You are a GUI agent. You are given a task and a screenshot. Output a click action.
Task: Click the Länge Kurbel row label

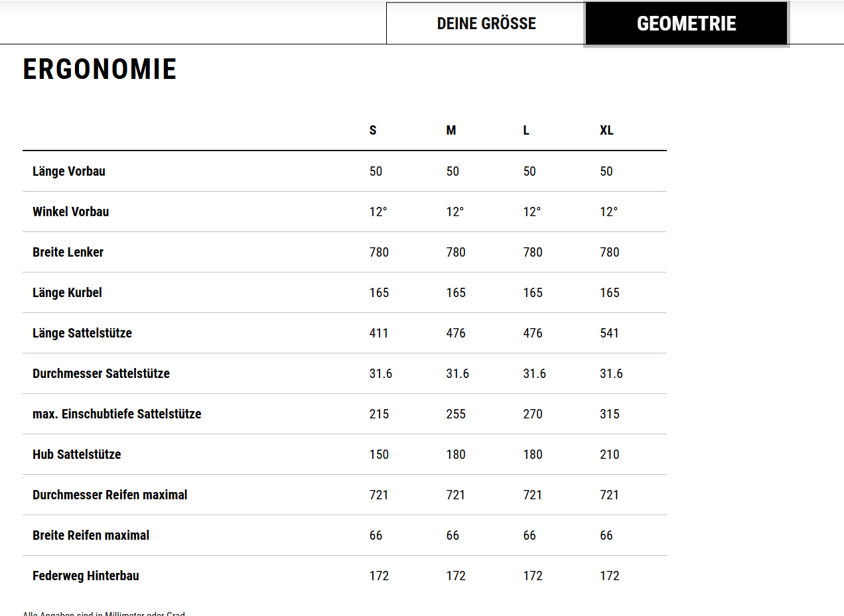[x=67, y=292]
